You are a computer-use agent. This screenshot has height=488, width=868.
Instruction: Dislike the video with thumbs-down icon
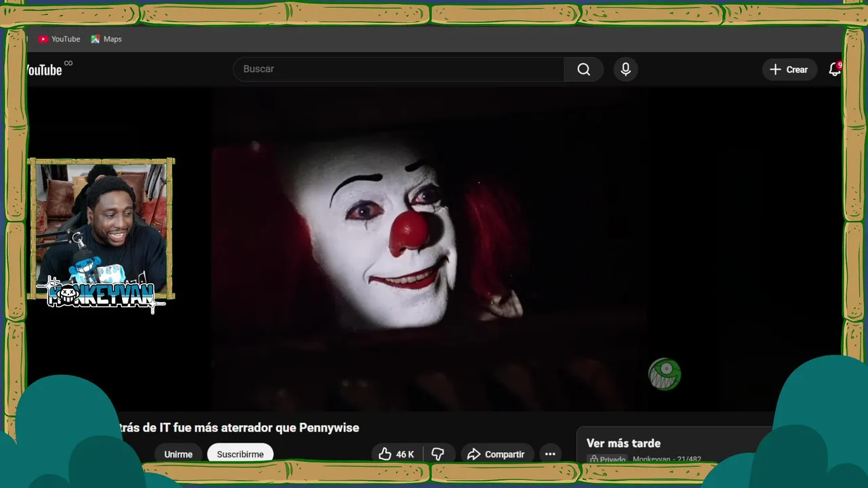click(438, 453)
